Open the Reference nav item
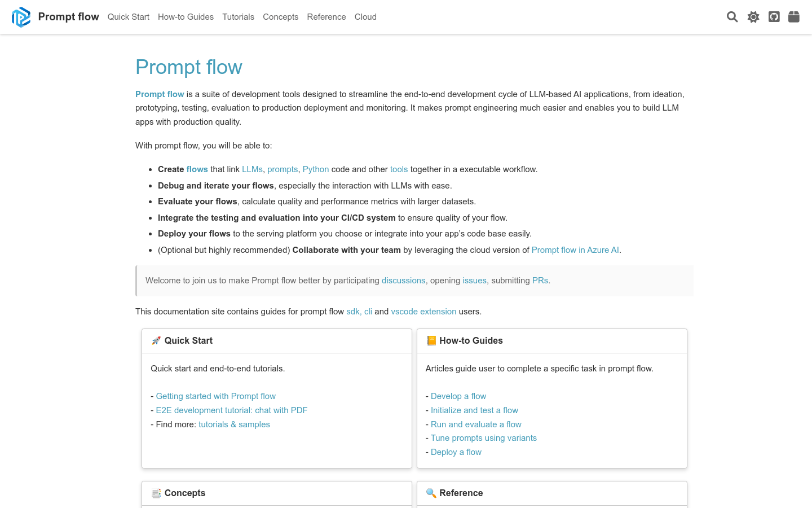The height and width of the screenshot is (508, 812). (x=326, y=17)
